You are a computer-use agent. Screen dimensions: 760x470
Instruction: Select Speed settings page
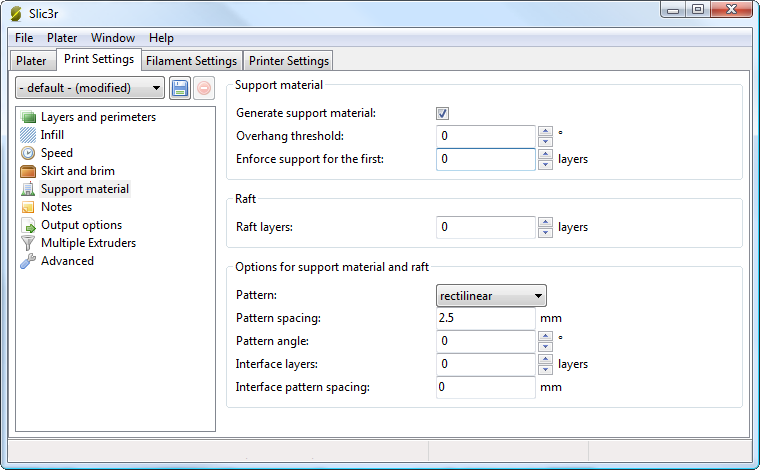tap(57, 153)
